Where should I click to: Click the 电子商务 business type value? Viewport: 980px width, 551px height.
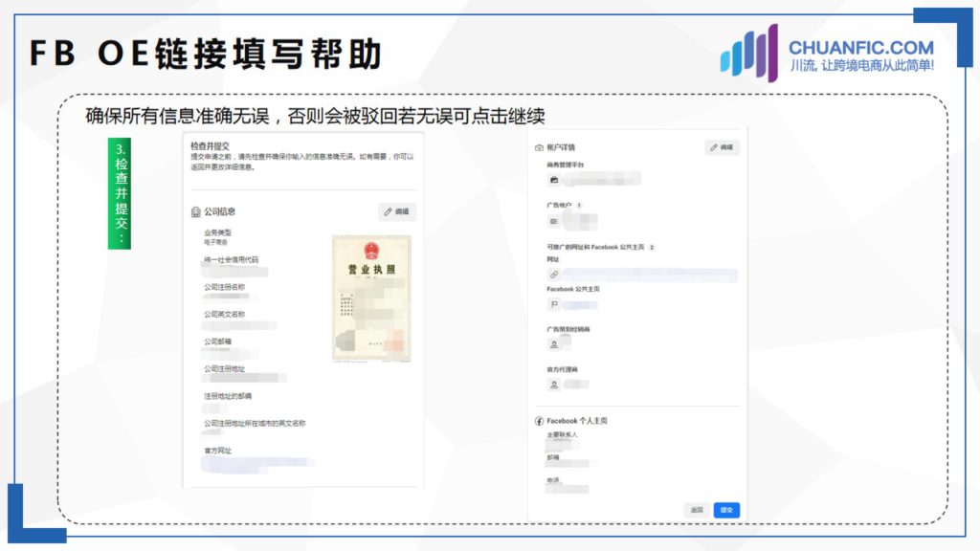pos(215,242)
